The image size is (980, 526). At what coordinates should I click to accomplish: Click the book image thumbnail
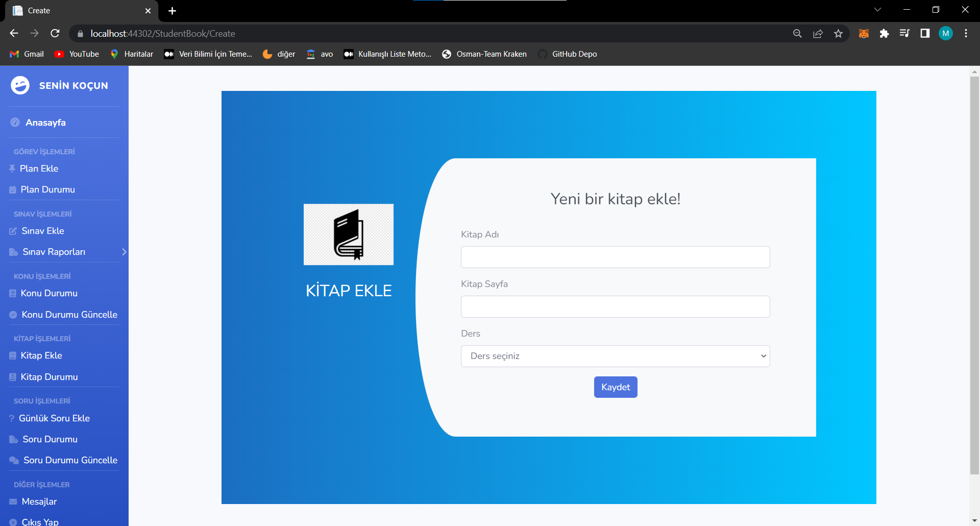pos(349,234)
